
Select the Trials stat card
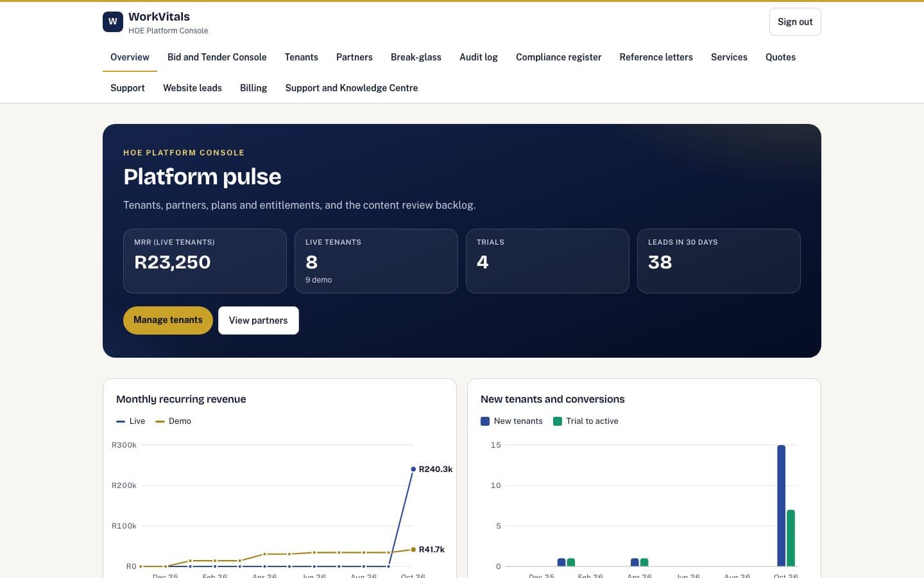click(547, 261)
